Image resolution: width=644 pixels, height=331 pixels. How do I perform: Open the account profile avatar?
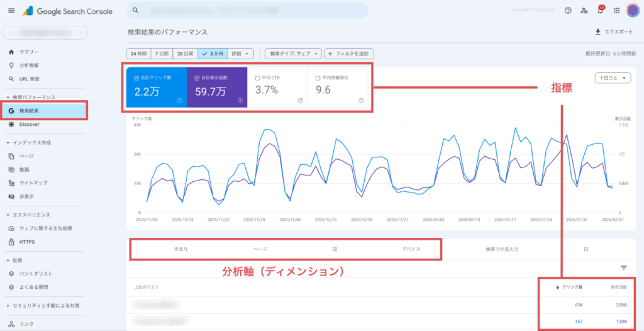click(633, 11)
